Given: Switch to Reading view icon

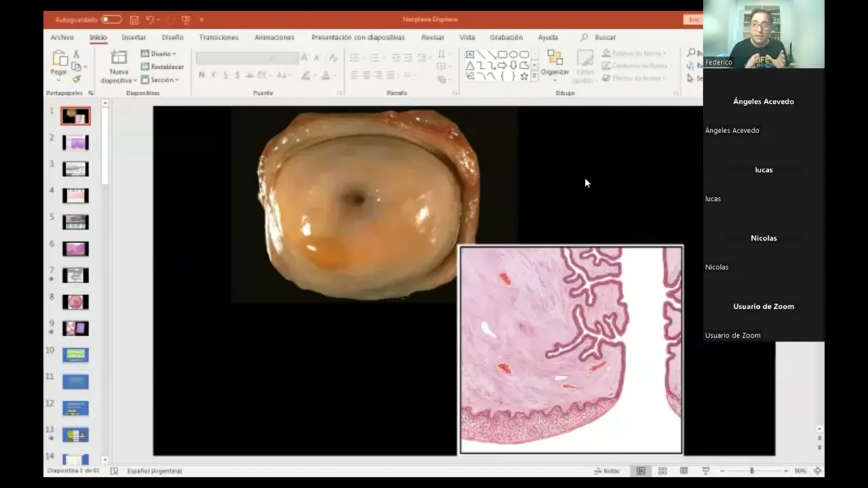Looking at the screenshot, I should coord(684,470).
